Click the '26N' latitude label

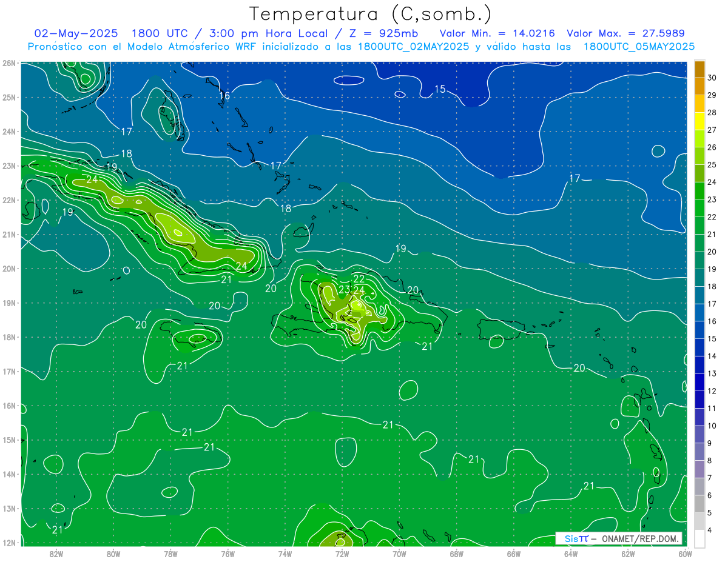click(x=9, y=63)
